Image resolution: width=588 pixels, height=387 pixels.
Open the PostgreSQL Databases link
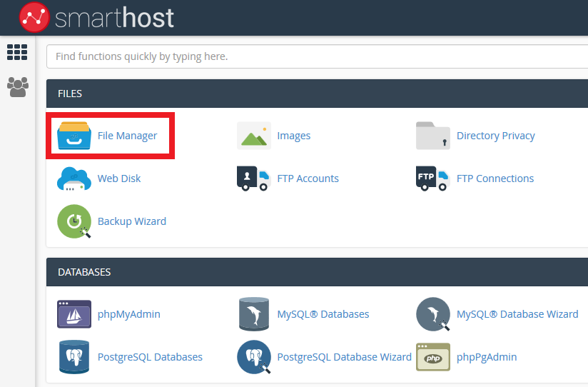150,357
